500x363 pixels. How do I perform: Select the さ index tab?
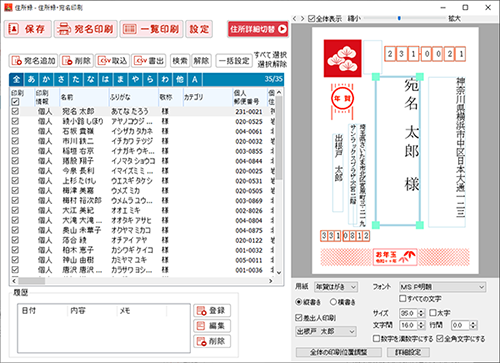click(61, 79)
